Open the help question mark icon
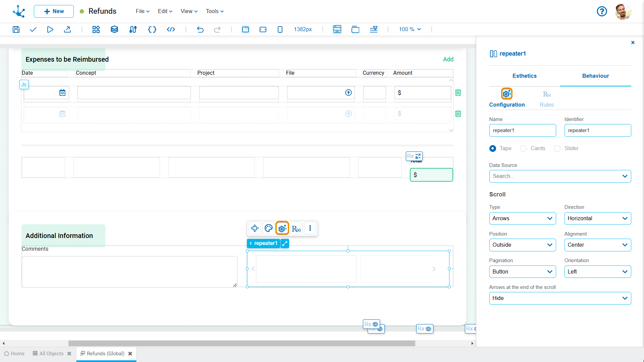The height and width of the screenshot is (362, 644). (x=602, y=11)
